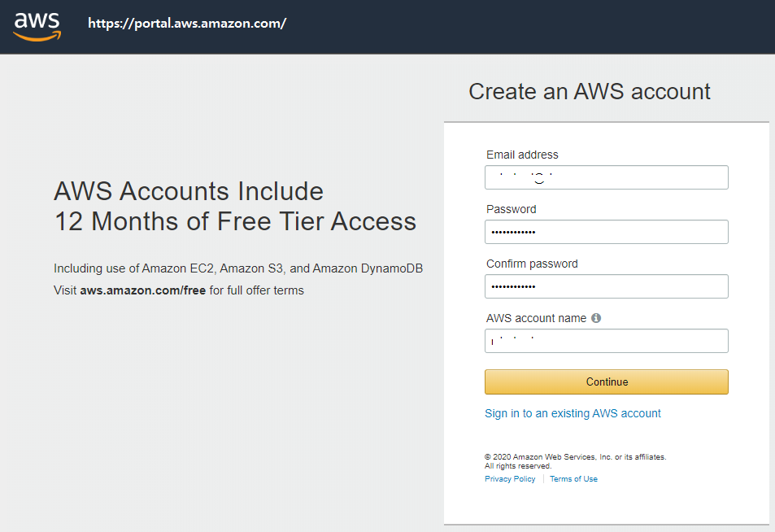Screen dimensions: 775x532
Task: Click the 12 Months of Free Tier Access heading
Action: [x=235, y=221]
